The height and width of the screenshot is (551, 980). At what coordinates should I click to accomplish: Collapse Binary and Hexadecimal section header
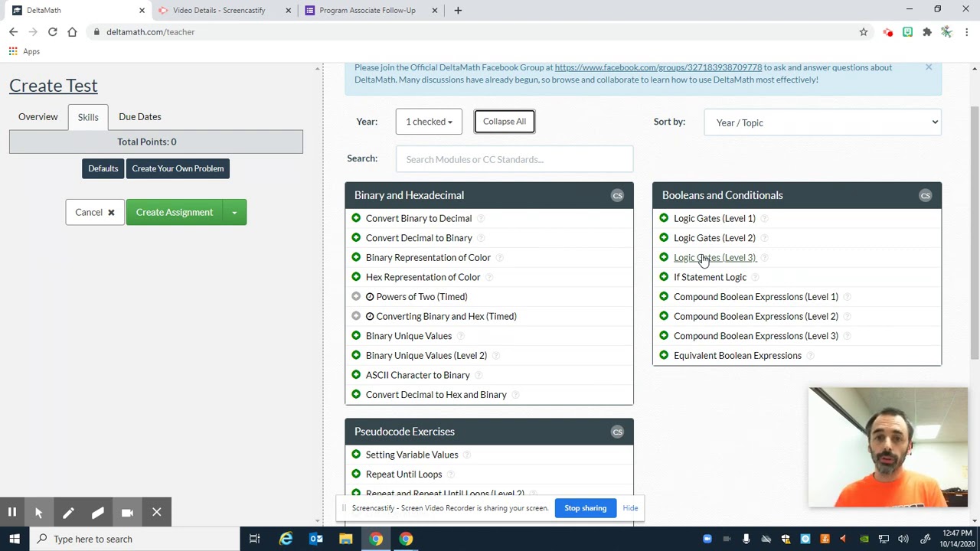coord(489,195)
